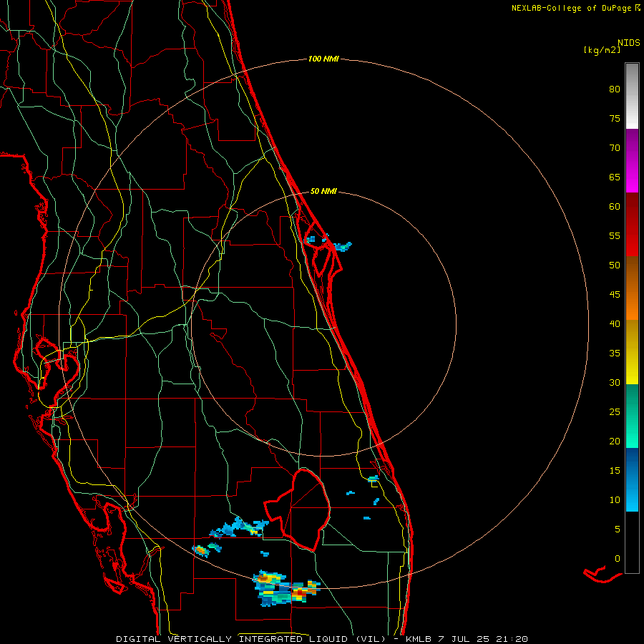Pick the green segment of the color bar
The height and width of the screenshot is (644, 644).
click(632, 416)
